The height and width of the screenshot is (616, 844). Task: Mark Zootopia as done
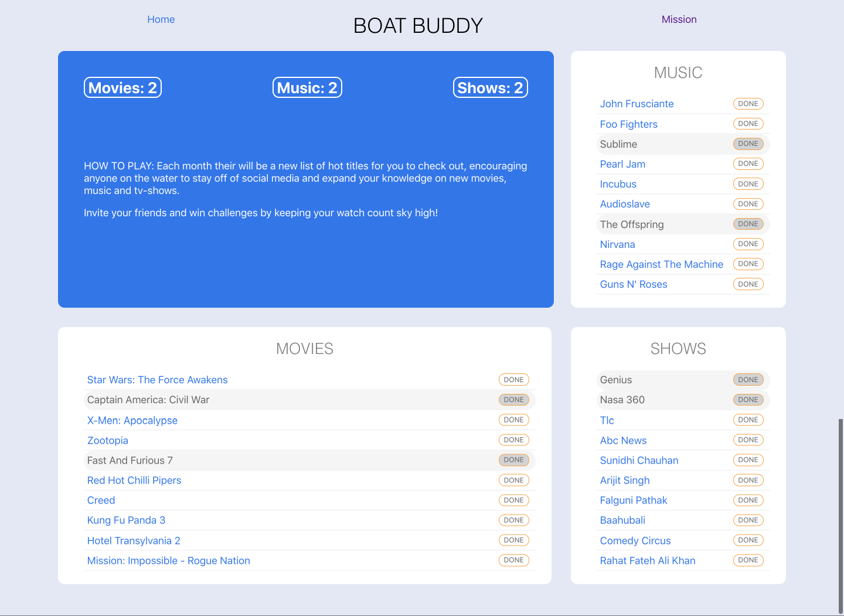coord(513,440)
